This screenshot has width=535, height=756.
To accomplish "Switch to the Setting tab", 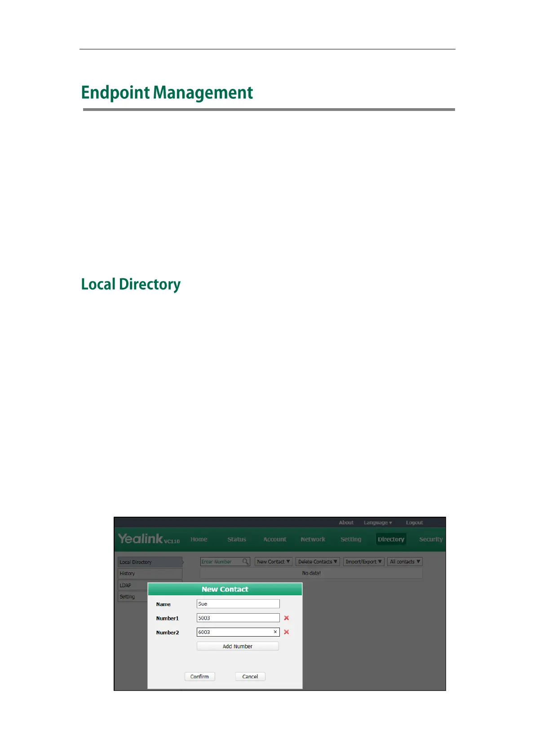I will (x=351, y=539).
